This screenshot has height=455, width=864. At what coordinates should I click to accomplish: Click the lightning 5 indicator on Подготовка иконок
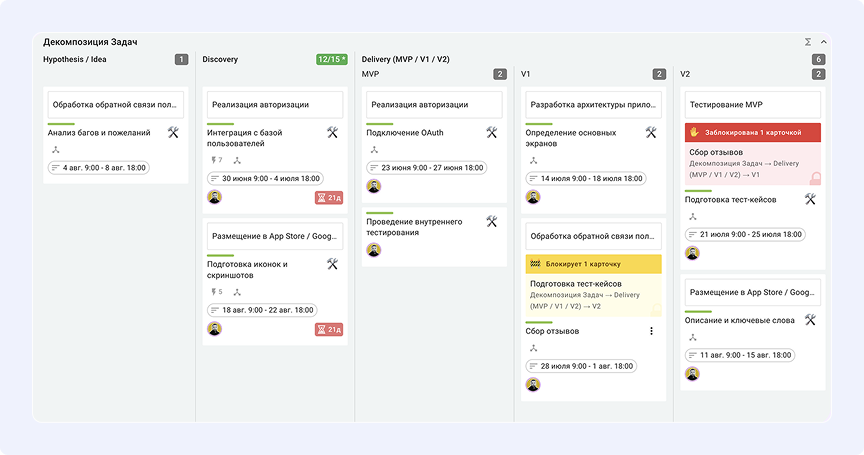216,292
